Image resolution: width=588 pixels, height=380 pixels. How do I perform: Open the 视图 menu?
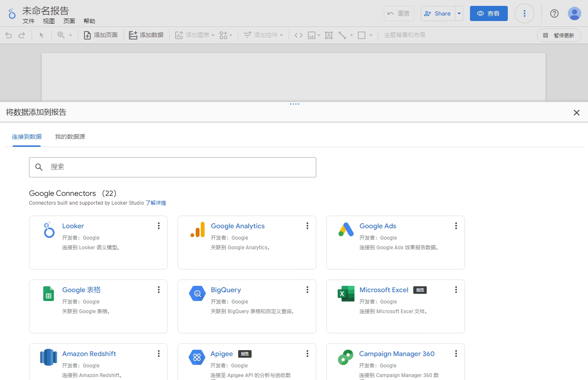(49, 21)
